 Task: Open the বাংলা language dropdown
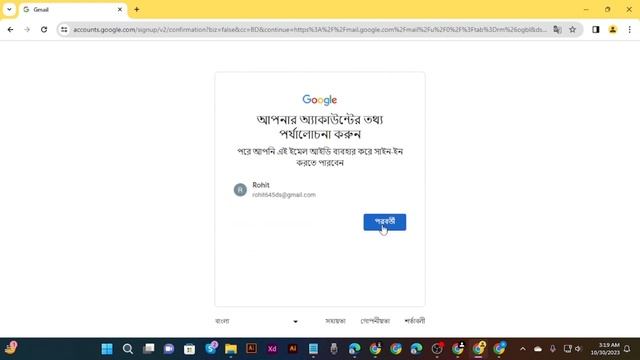coord(256,321)
